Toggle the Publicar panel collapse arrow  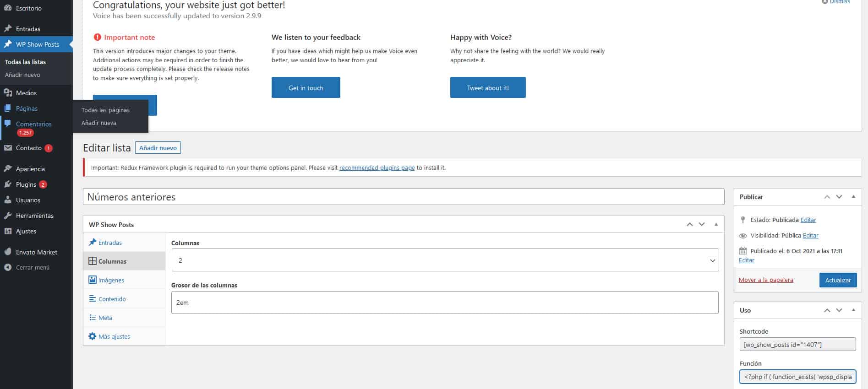(853, 197)
